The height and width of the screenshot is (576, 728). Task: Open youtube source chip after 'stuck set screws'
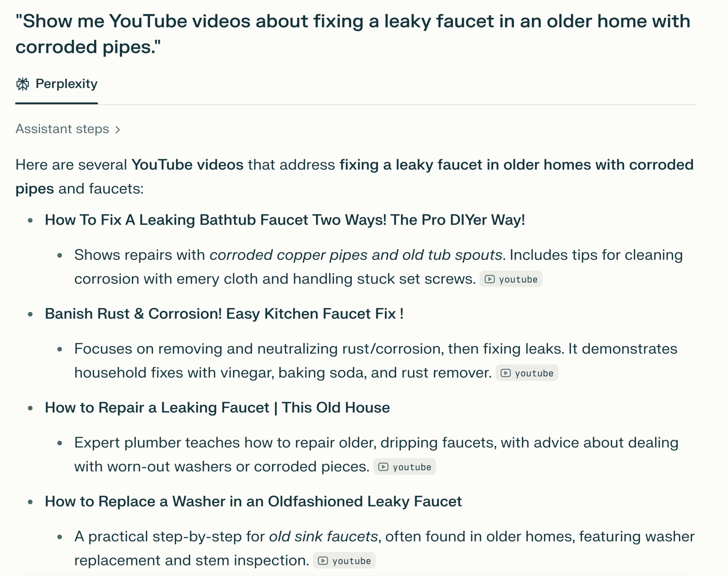(511, 279)
